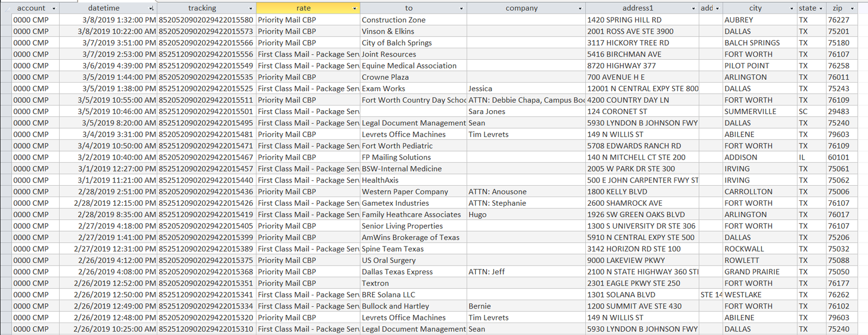
Task: Select the Vinson & Elkins cell
Action: [x=388, y=31]
